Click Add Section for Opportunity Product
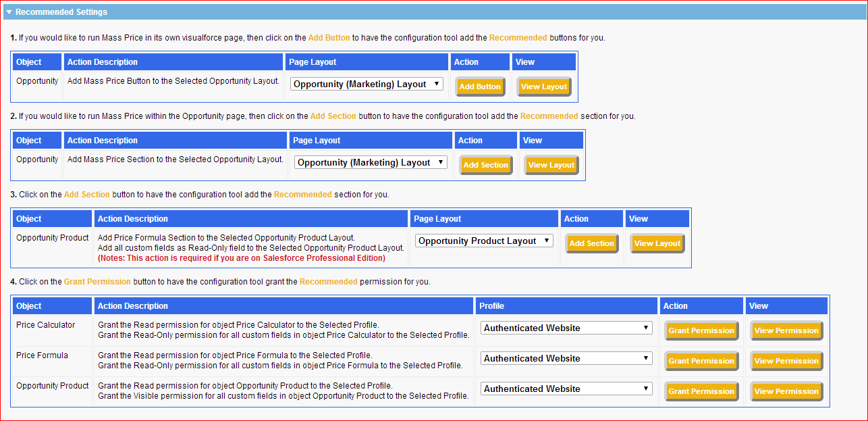 pyautogui.click(x=591, y=243)
